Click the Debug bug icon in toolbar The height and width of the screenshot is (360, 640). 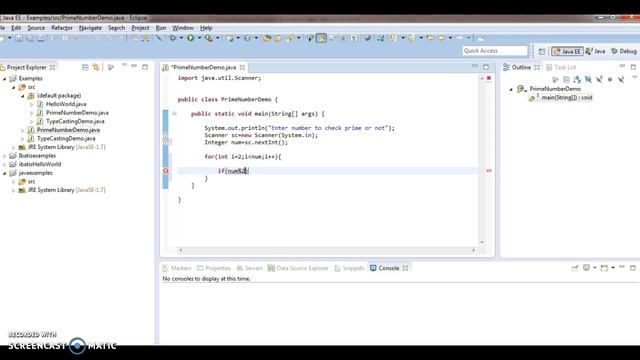173,38
